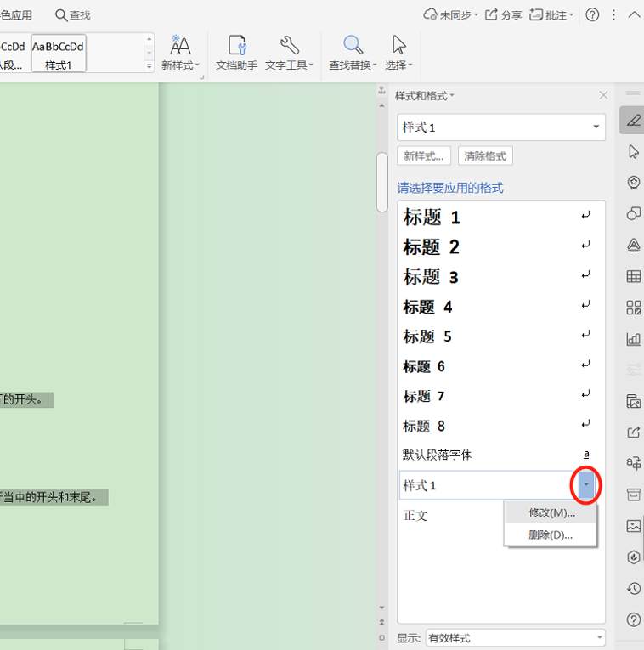The width and height of the screenshot is (644, 650).
Task: Open 查找替换 magnifier tool
Action: pos(353,53)
